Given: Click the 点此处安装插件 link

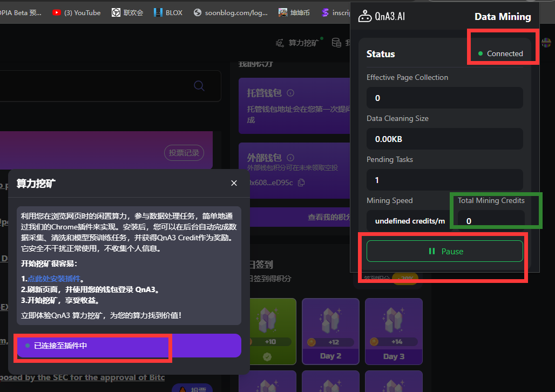Looking at the screenshot, I should [x=54, y=279].
